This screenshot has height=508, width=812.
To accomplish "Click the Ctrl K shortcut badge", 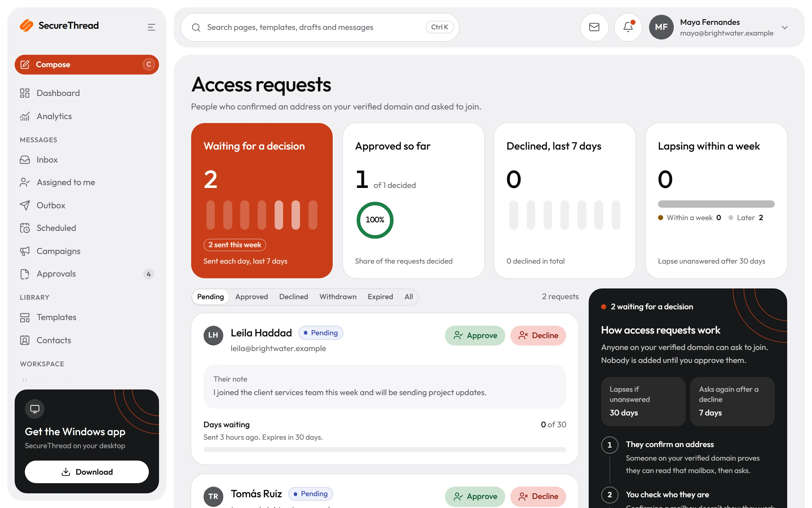I will tap(439, 27).
